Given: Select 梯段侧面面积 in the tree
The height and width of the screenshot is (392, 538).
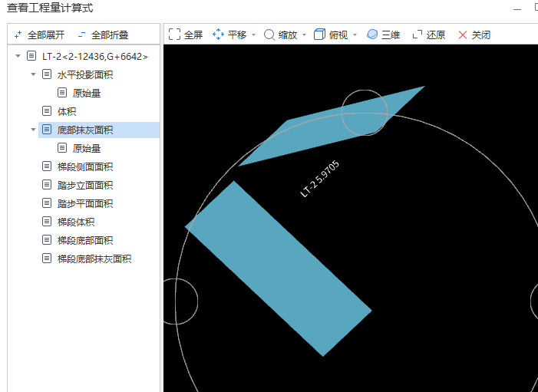Looking at the screenshot, I should click(85, 166).
